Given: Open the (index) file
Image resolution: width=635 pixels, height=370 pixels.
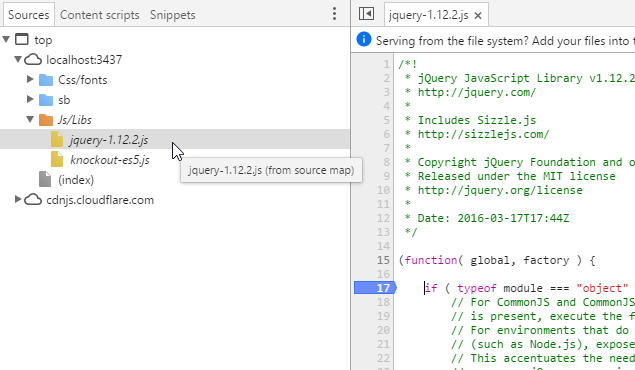Looking at the screenshot, I should click(76, 180).
